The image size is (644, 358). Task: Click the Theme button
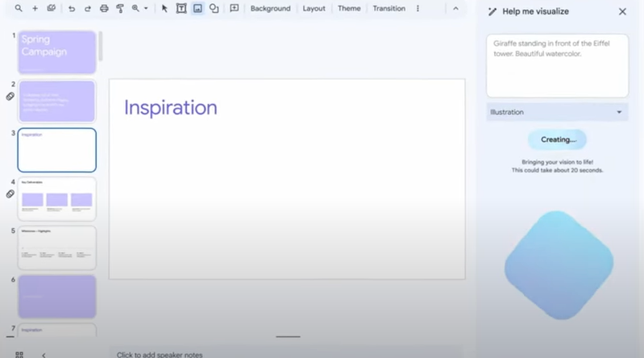tap(349, 8)
